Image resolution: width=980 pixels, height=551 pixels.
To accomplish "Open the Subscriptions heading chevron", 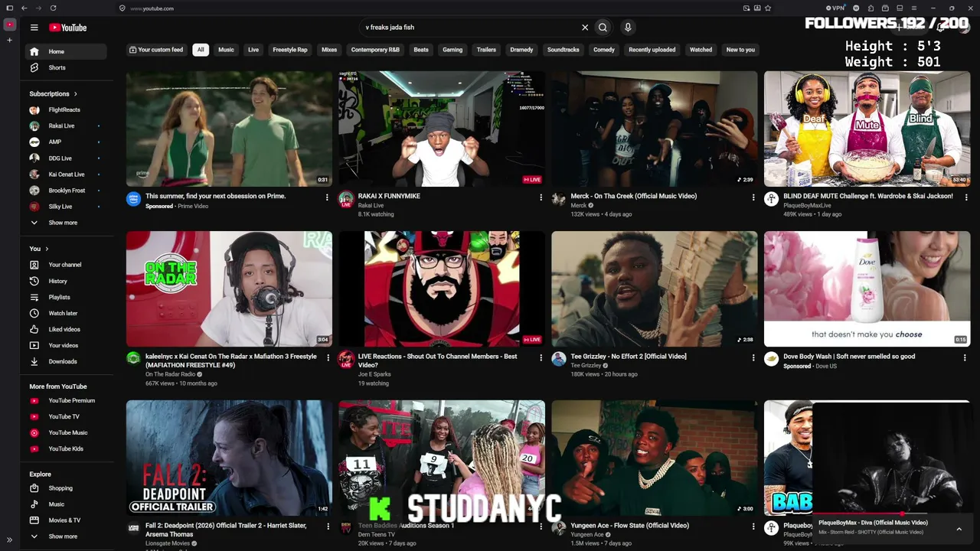I will 75,94.
